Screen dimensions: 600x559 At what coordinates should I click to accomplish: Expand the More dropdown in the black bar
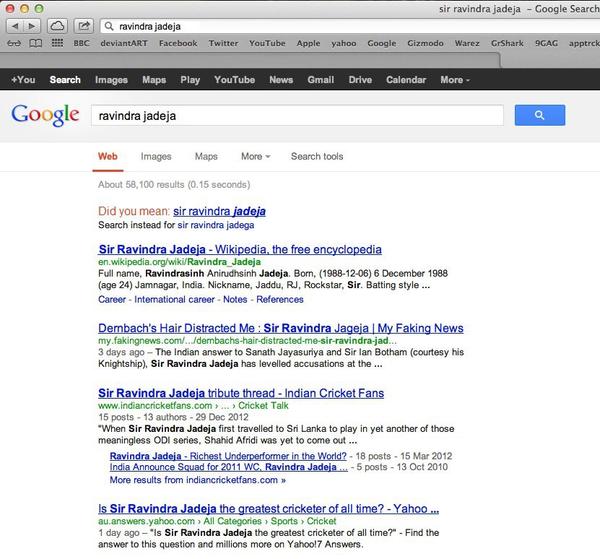[455, 80]
